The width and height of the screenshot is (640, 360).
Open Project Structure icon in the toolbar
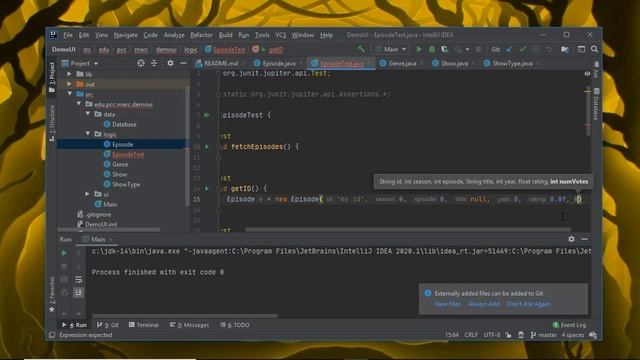(x=565, y=49)
